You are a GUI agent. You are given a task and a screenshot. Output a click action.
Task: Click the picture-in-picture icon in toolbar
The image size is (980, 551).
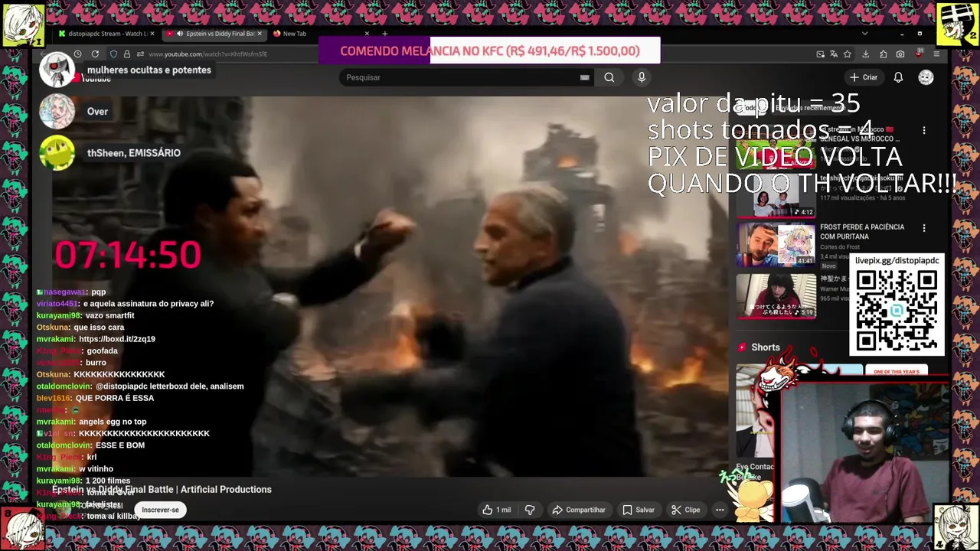821,54
